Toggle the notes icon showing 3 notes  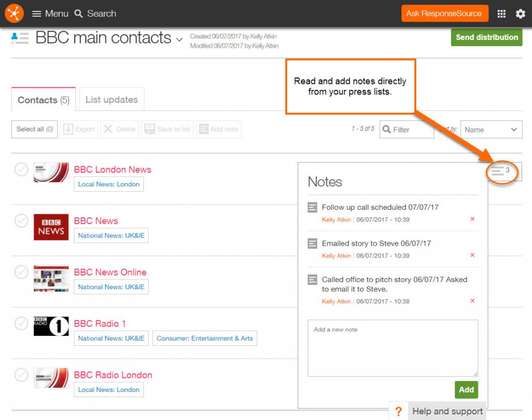pos(501,171)
